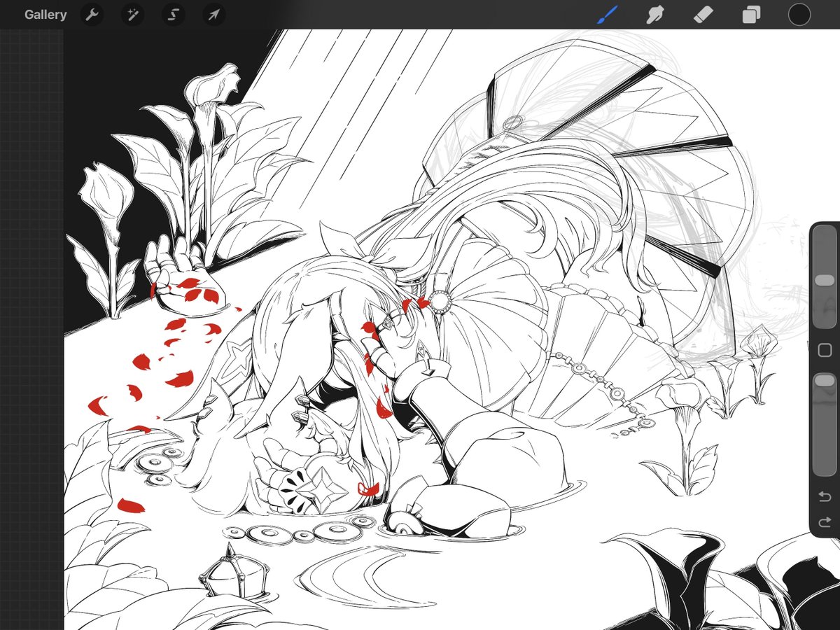Open the Actions wrench menu
Screen dimensions: 840x630
pyautogui.click(x=92, y=15)
